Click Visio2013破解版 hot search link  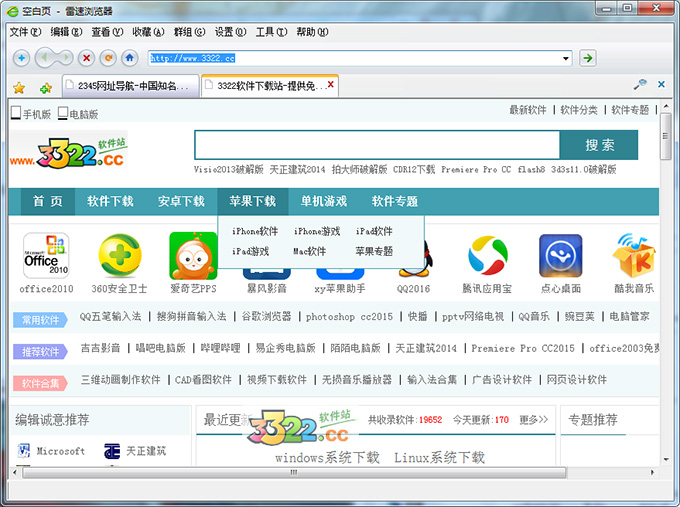(x=229, y=169)
